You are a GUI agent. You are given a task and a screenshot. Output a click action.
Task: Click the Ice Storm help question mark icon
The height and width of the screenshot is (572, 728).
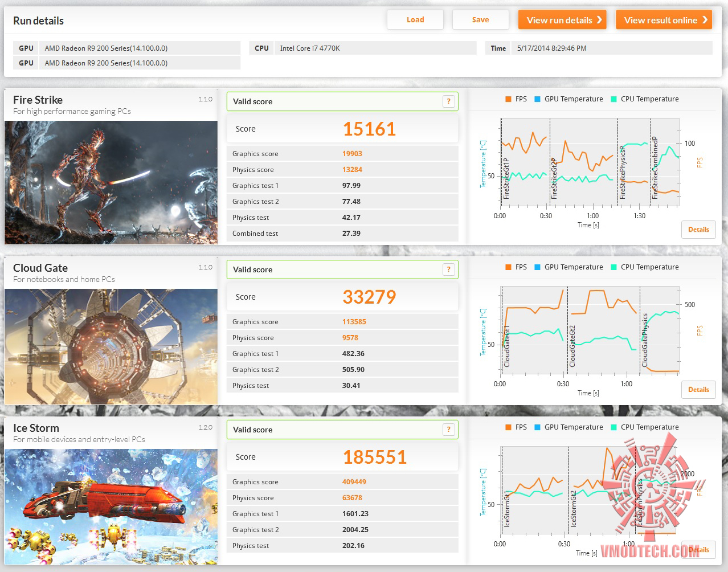click(x=449, y=430)
